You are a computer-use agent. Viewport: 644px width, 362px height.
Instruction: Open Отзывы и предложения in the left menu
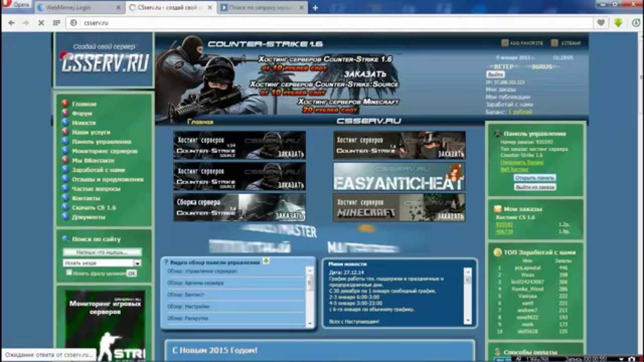[108, 179]
